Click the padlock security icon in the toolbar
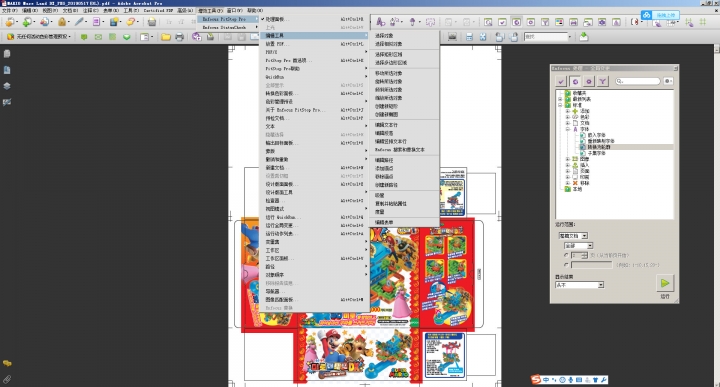This screenshot has height=387, width=720. [x=62, y=22]
